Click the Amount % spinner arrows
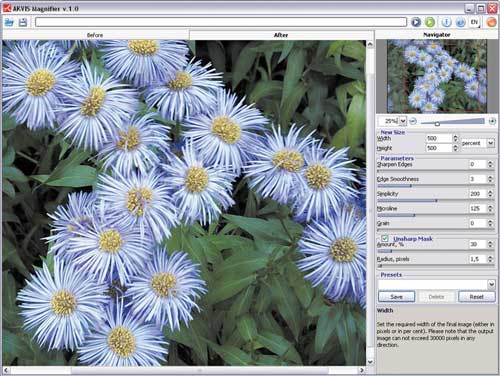The image size is (500, 376). tap(490, 244)
